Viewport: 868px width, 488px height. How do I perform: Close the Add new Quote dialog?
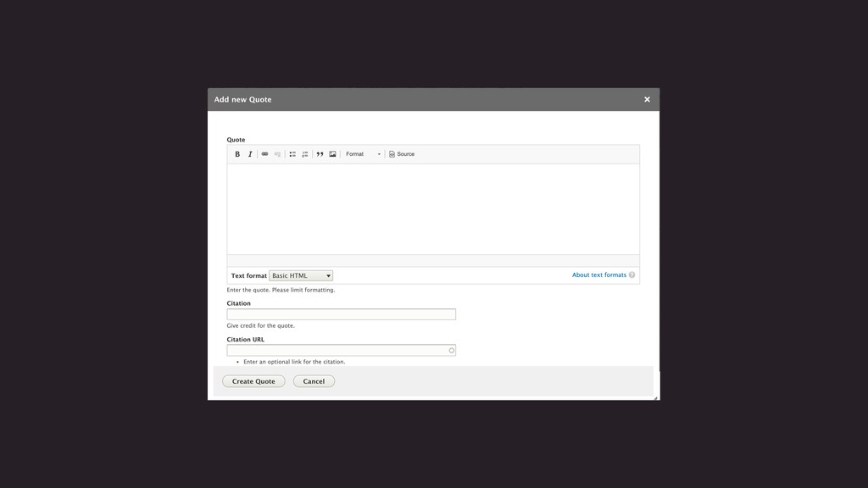click(647, 100)
